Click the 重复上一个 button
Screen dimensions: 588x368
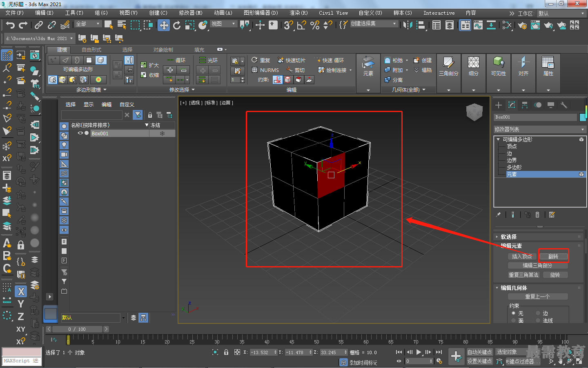click(x=537, y=296)
